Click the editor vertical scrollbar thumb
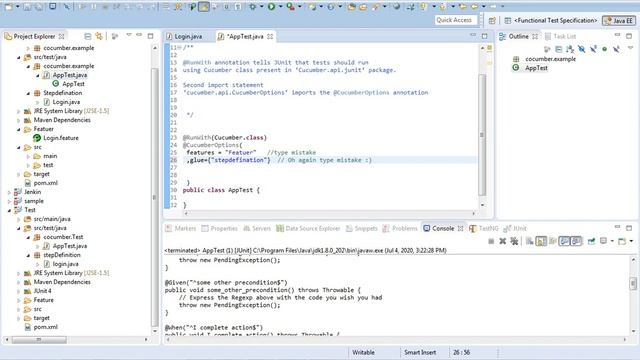Image resolution: width=640 pixels, height=360 pixels. (482, 135)
